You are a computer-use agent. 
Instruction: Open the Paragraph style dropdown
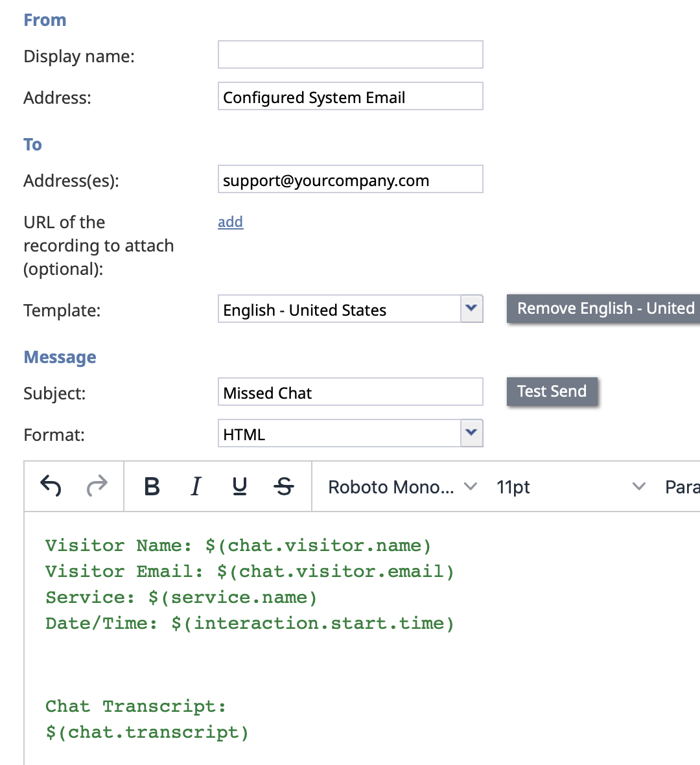tap(682, 487)
